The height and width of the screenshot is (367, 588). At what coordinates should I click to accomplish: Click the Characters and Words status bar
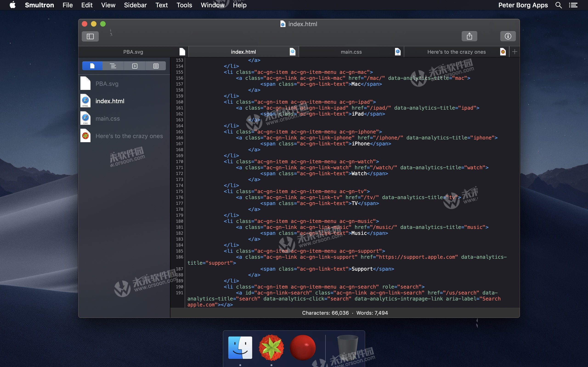pos(345,313)
